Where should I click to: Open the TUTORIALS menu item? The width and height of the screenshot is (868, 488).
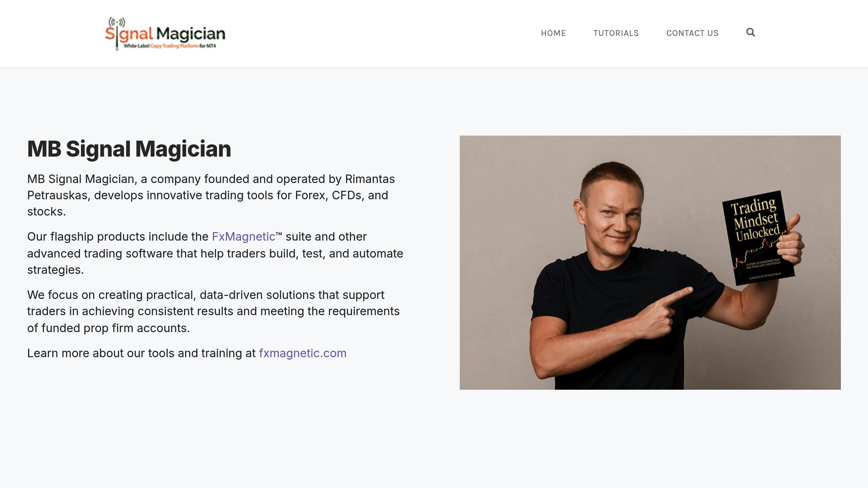tap(616, 33)
